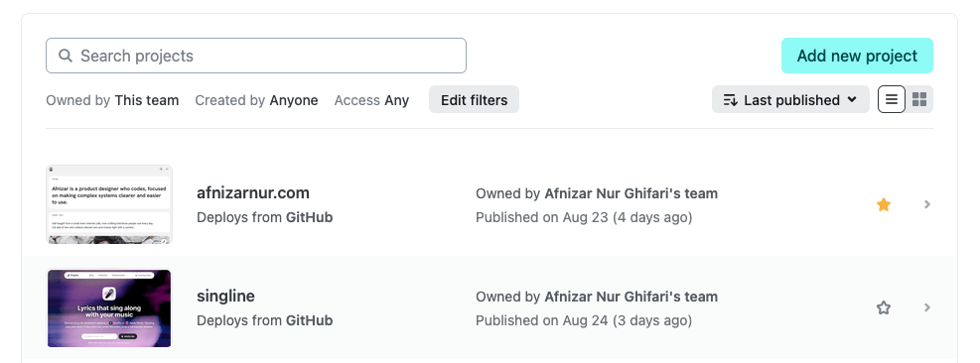The height and width of the screenshot is (363, 980).
Task: Open afnizarnur.com via its chevron arrow
Action: pos(926,204)
